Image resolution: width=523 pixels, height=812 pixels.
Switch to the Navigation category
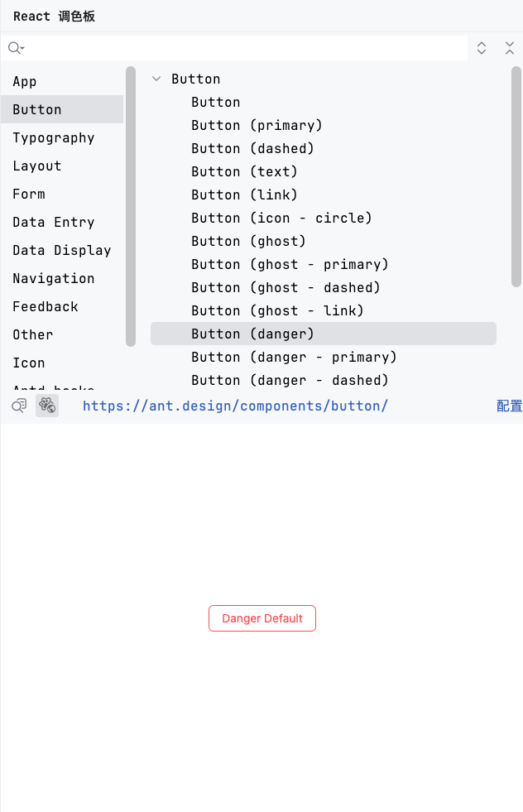coord(53,278)
